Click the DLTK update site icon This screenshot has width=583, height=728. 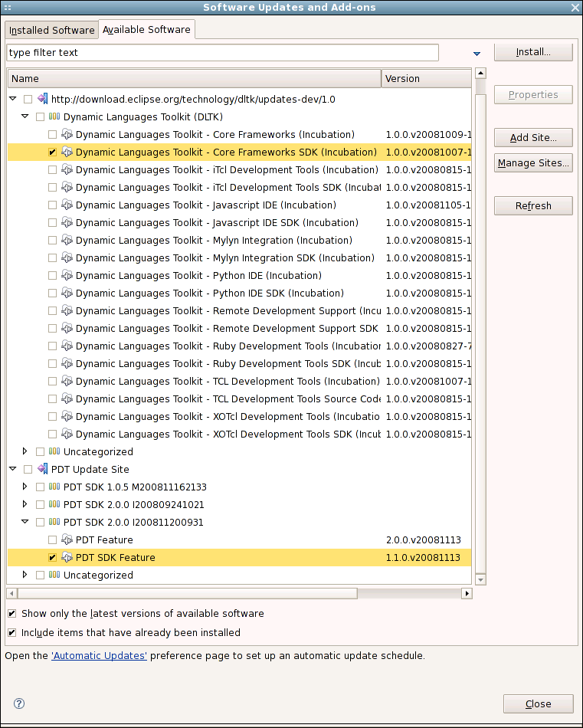click(x=43, y=99)
